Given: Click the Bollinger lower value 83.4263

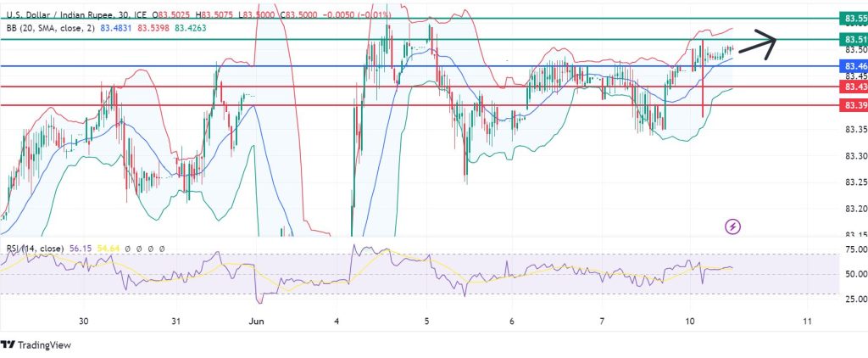Looking at the screenshot, I should 191,27.
